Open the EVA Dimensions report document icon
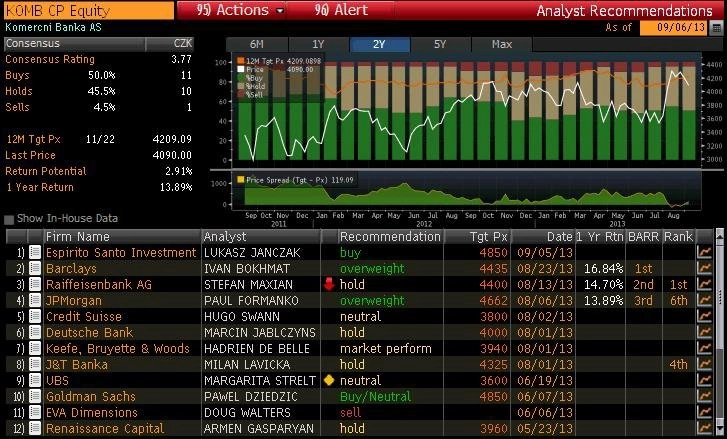Screen dimensions: 727x439 click(x=35, y=412)
